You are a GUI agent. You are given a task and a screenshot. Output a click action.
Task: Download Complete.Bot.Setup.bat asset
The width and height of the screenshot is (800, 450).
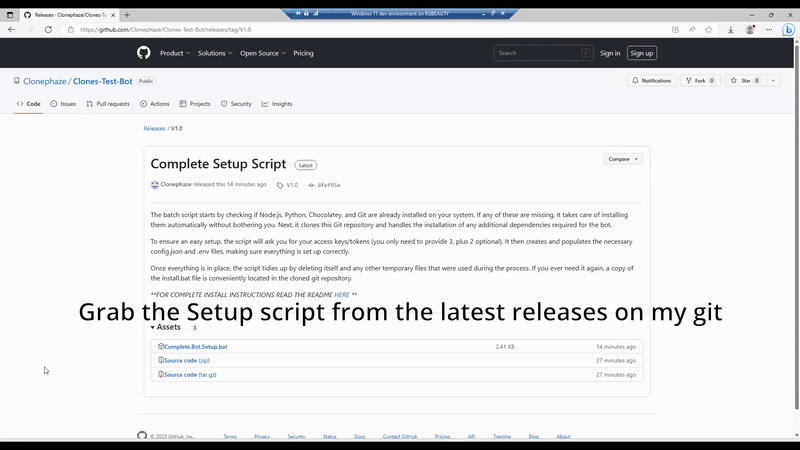[x=195, y=346]
